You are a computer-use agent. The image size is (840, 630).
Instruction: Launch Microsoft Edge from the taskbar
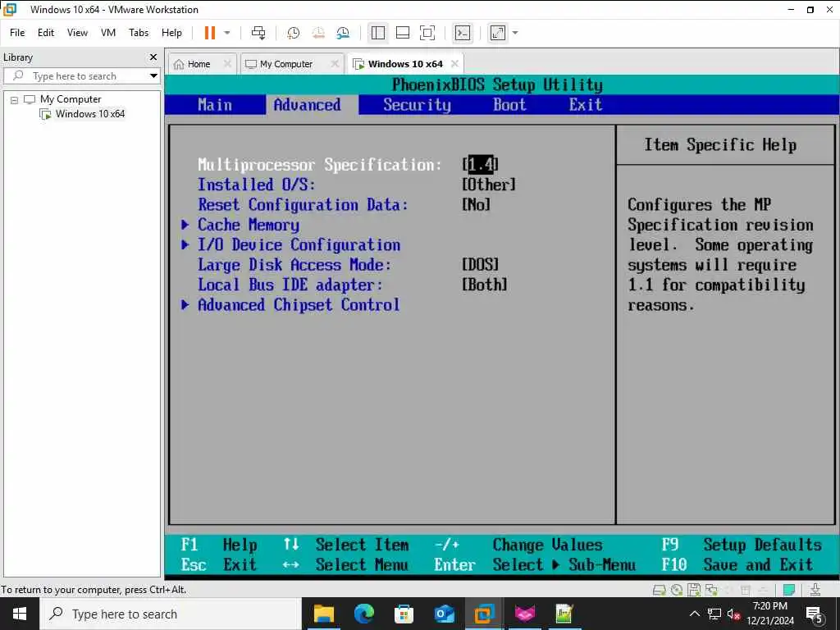(363, 614)
